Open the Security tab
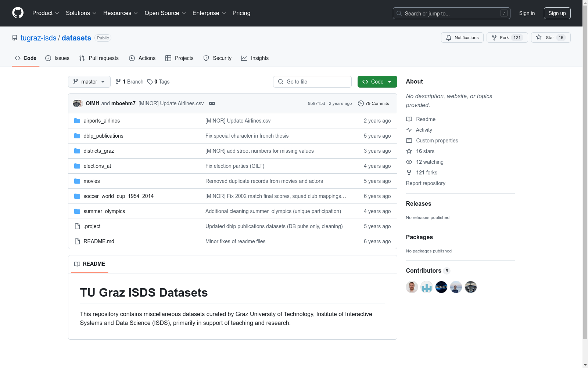Viewport: 588px width, 368px height. (218, 58)
